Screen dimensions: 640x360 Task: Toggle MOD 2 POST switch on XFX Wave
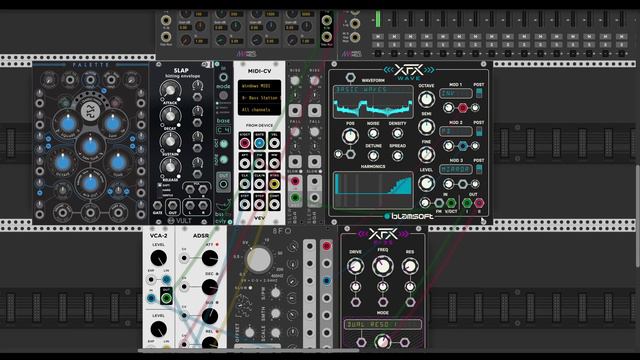pos(479,131)
